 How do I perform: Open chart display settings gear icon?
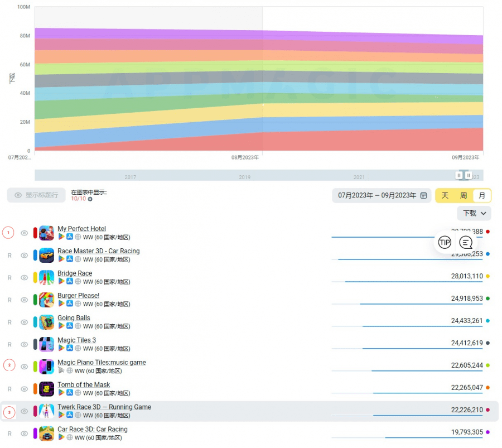point(90,199)
